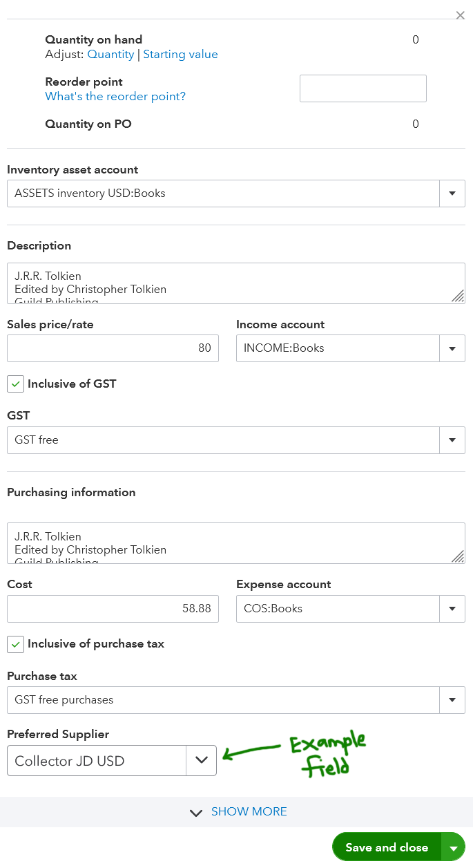Open the GST dropdown

[x=452, y=440]
